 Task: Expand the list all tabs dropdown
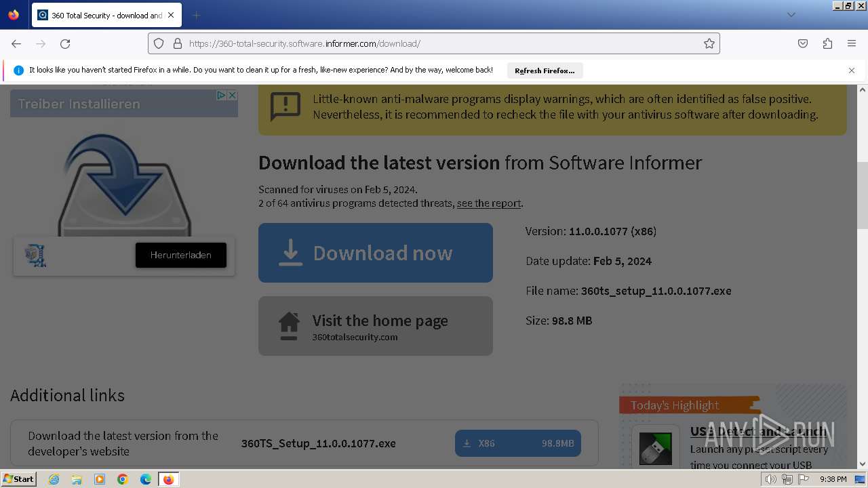point(791,15)
